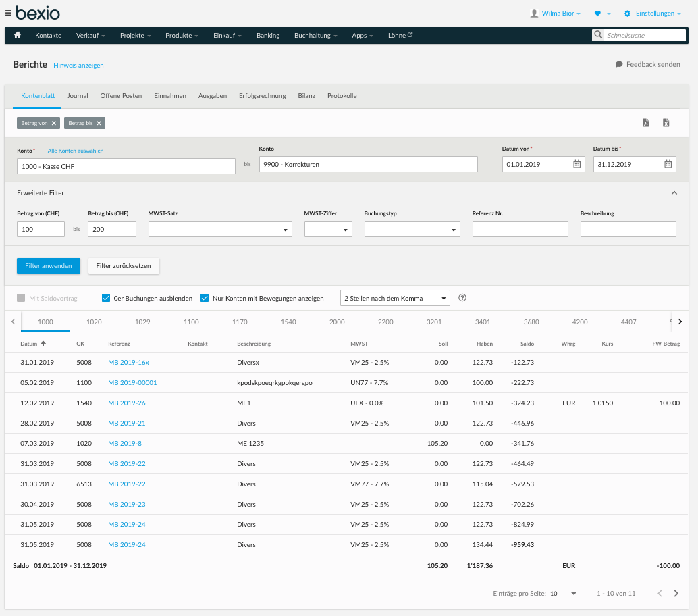Click the Schnellsuche magnifier icon

[x=598, y=34]
